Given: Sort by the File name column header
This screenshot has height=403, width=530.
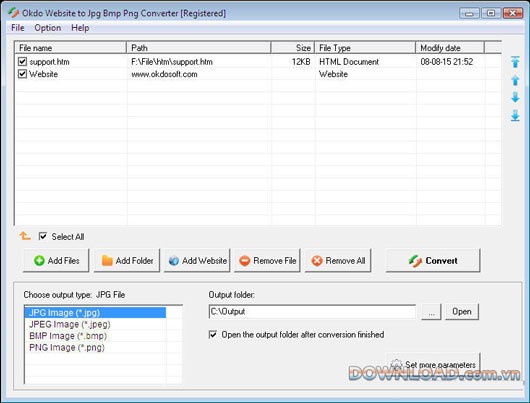Looking at the screenshot, I should coord(71,48).
